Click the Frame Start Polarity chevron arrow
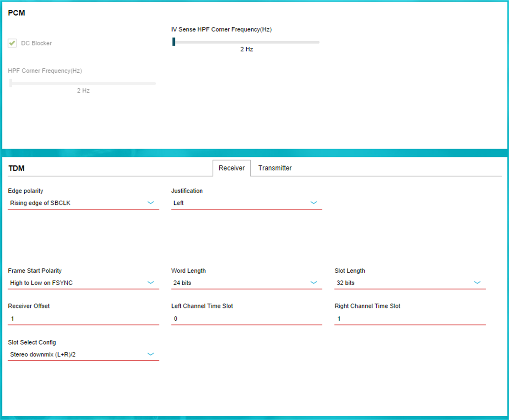The width and height of the screenshot is (509, 420). (151, 283)
